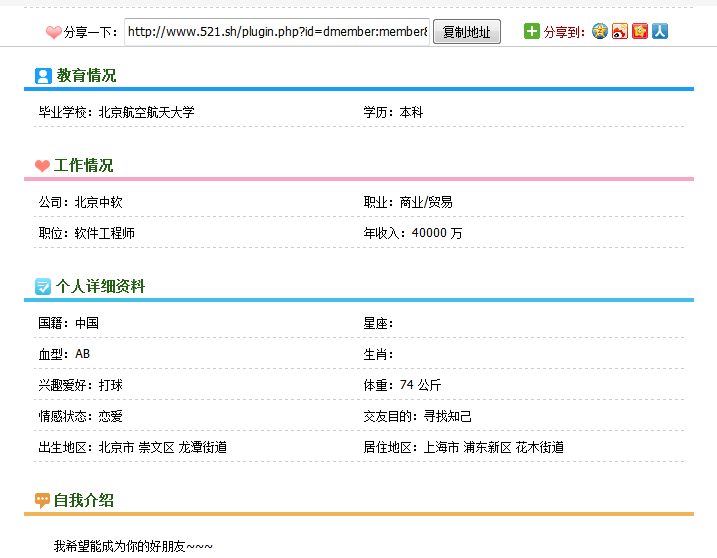Image resolution: width=717 pixels, height=558 pixels.
Task: Click the company name 北京中软
Action: (x=99, y=202)
